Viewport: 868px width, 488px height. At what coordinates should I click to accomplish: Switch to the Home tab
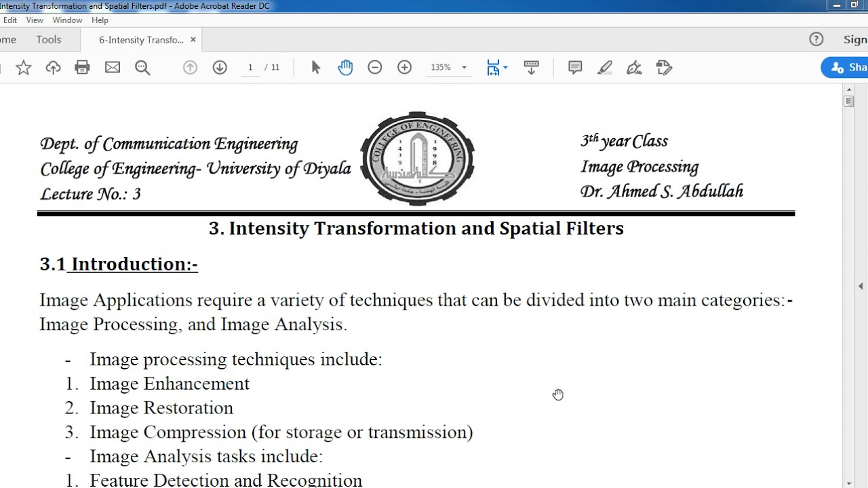pos(8,39)
